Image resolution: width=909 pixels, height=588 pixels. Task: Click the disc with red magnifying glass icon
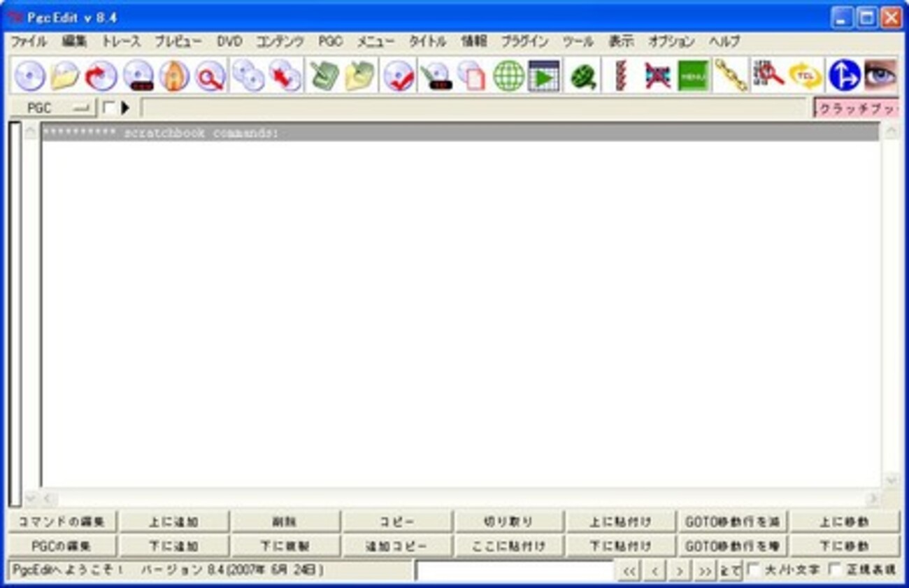(x=209, y=76)
